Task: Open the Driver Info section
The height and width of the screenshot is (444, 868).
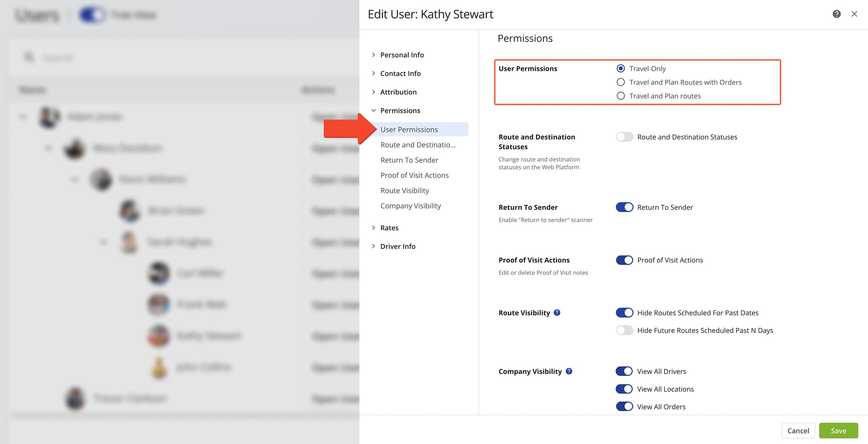Action: [x=398, y=246]
